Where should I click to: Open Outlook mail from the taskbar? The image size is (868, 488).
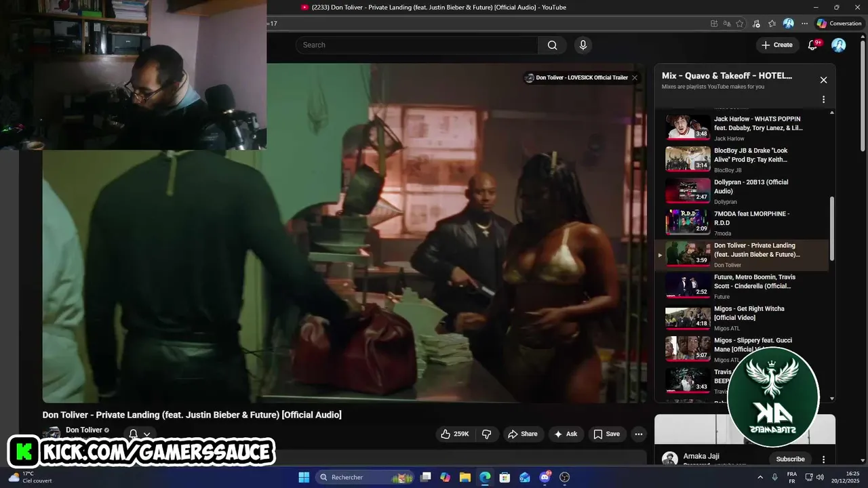(x=525, y=477)
